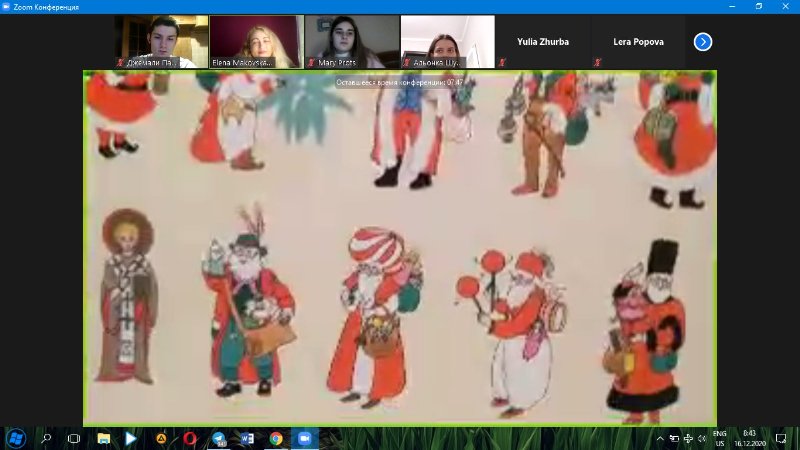Click muted microphone icon on Альонка tile

(x=407, y=63)
